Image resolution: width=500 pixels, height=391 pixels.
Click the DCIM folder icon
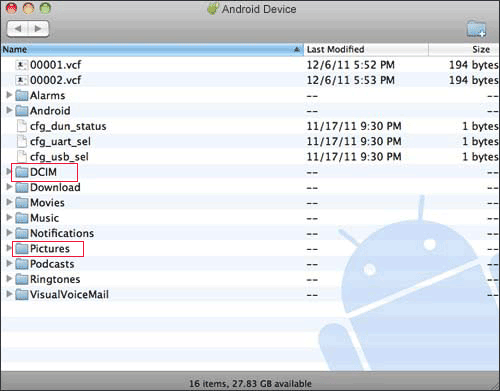pyautogui.click(x=22, y=172)
